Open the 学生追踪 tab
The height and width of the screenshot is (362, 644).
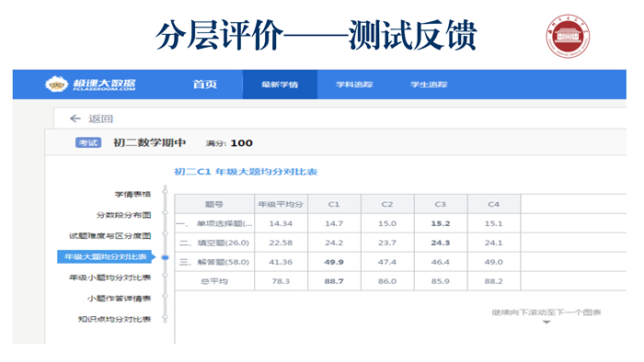[x=429, y=85]
